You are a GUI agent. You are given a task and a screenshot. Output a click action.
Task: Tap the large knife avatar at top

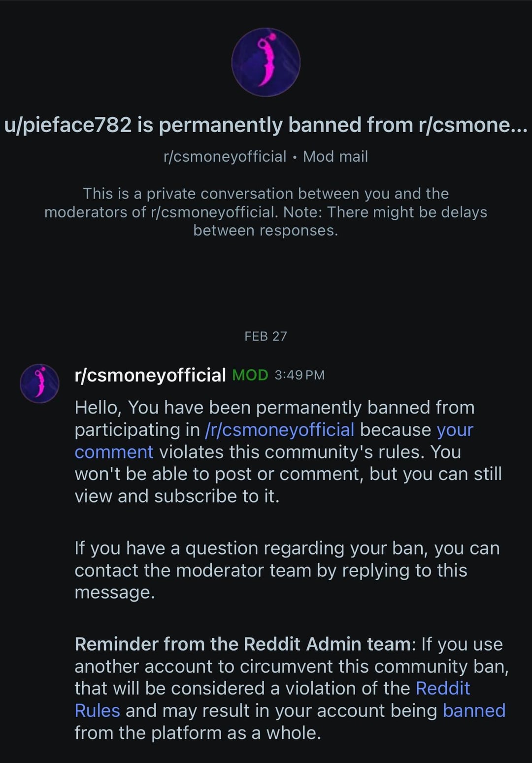pos(266,62)
